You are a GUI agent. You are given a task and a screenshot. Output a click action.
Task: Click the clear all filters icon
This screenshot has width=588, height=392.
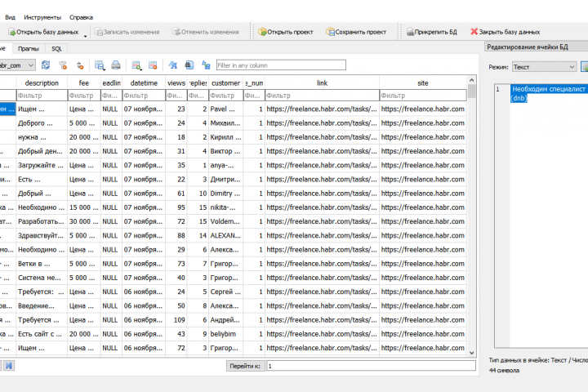click(x=63, y=65)
